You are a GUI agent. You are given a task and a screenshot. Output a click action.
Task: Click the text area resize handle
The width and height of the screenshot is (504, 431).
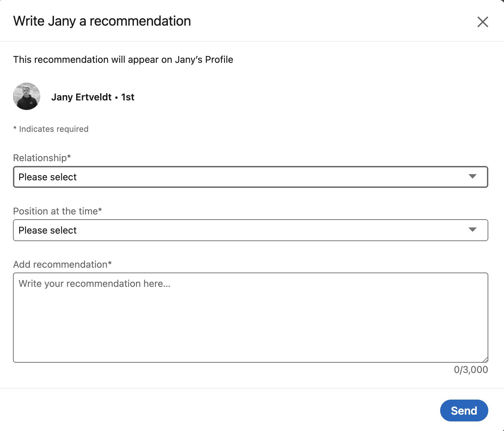coord(485,360)
